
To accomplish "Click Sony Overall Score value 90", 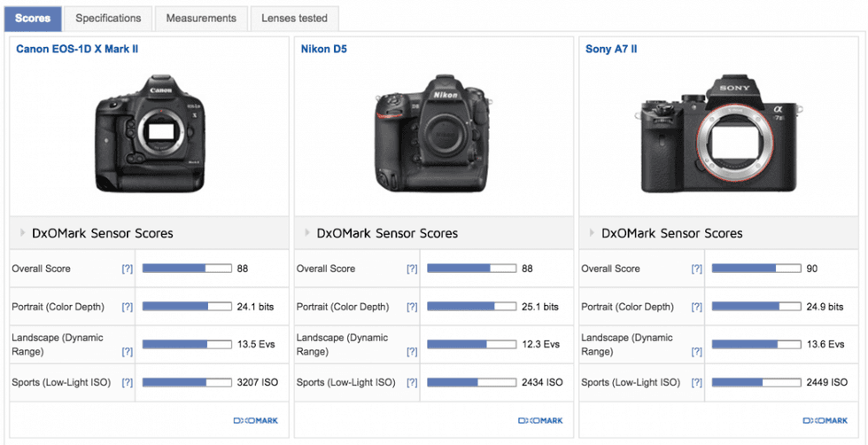I will pyautogui.click(x=812, y=269).
